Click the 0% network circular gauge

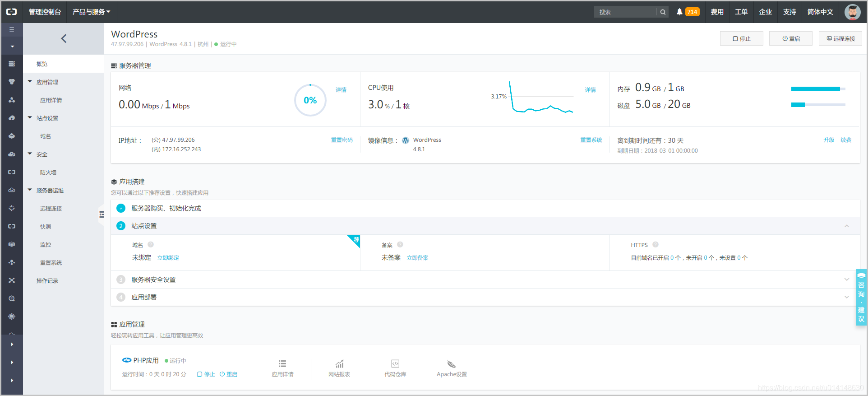[310, 100]
